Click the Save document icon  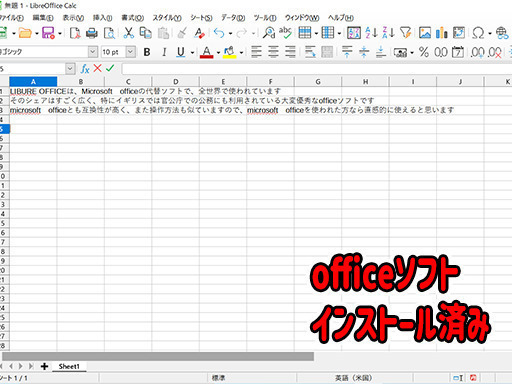click(48, 33)
